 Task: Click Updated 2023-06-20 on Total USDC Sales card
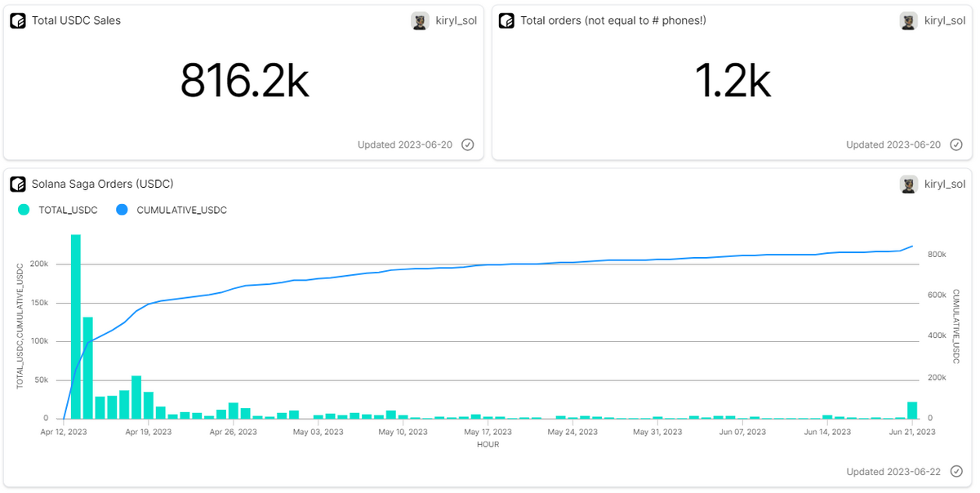tap(405, 144)
